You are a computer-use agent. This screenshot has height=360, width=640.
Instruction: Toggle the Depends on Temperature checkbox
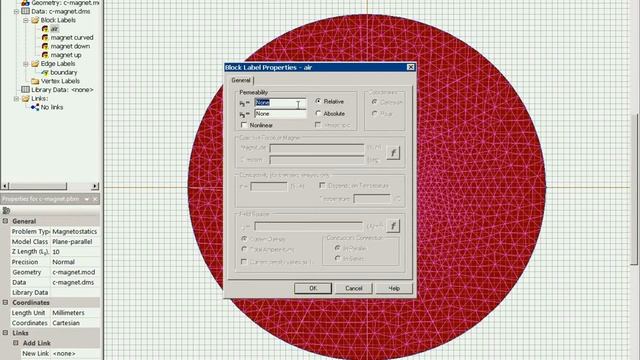[x=322, y=185]
